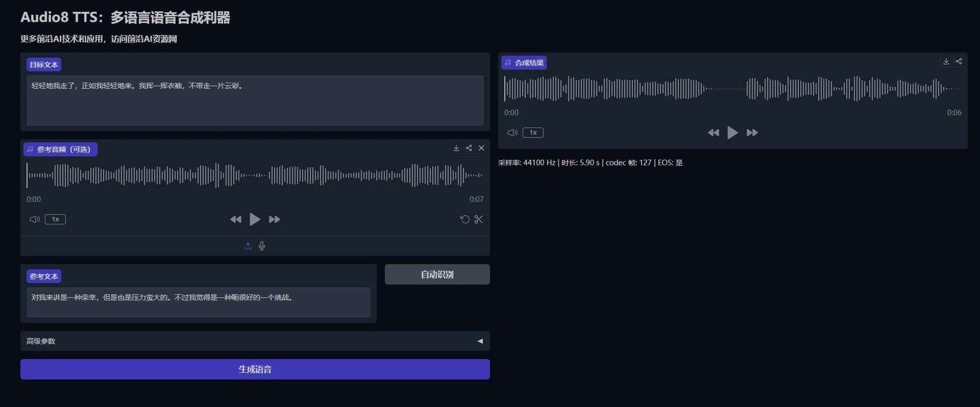Click the 生成语音 button
The height and width of the screenshot is (407, 980).
(x=255, y=369)
